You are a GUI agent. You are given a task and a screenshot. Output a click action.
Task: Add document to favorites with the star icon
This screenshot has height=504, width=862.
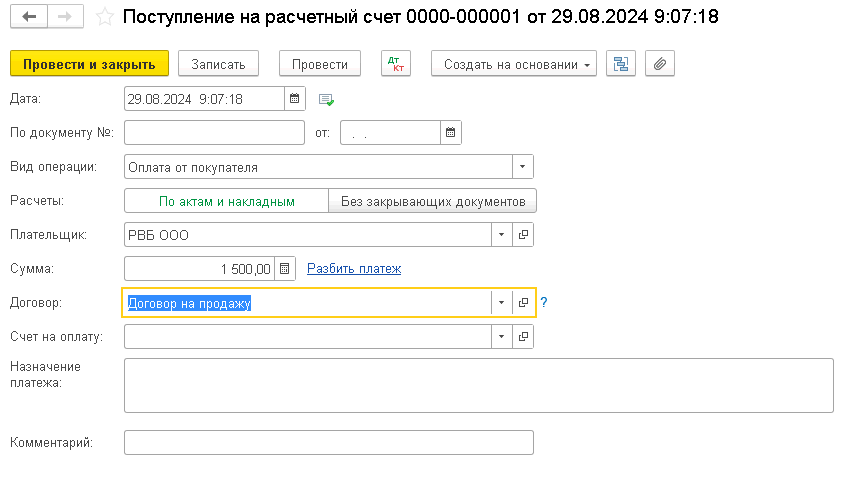pyautogui.click(x=104, y=17)
